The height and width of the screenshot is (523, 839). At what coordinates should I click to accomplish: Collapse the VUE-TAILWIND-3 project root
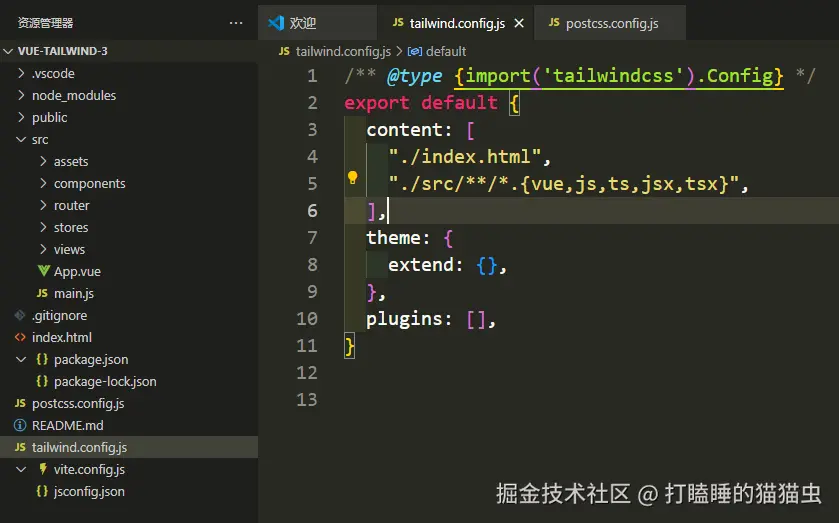pyautogui.click(x=8, y=51)
